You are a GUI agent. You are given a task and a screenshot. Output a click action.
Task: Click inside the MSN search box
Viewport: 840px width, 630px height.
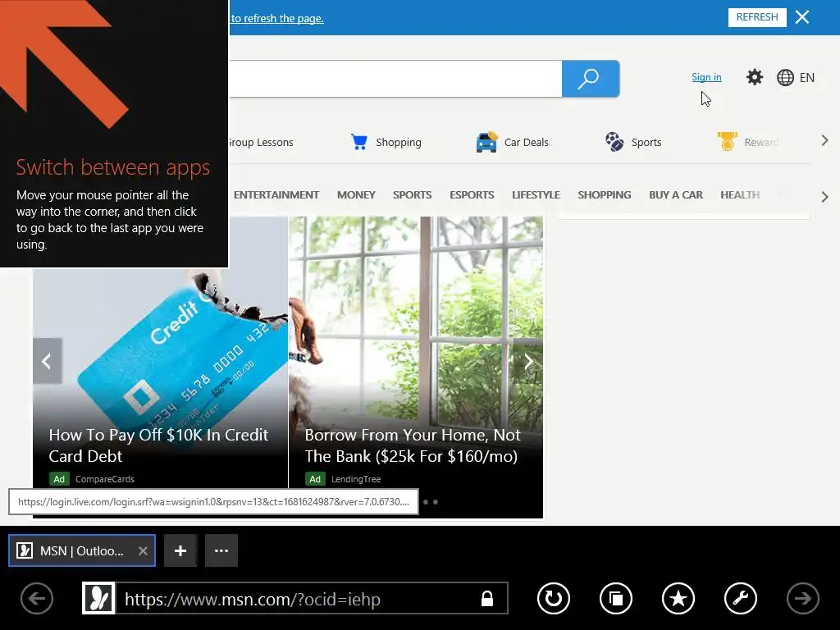pos(395,79)
